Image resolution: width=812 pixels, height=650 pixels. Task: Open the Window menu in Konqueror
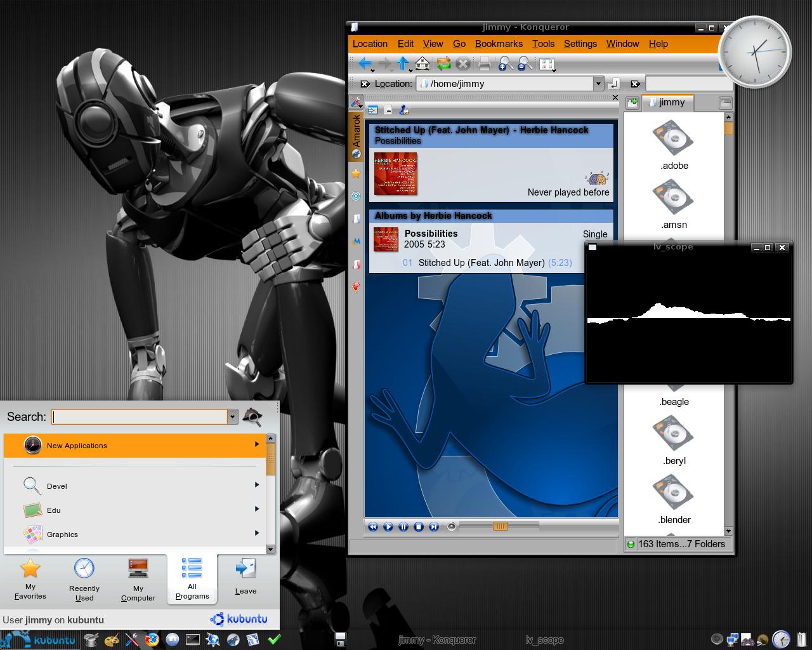(x=622, y=44)
